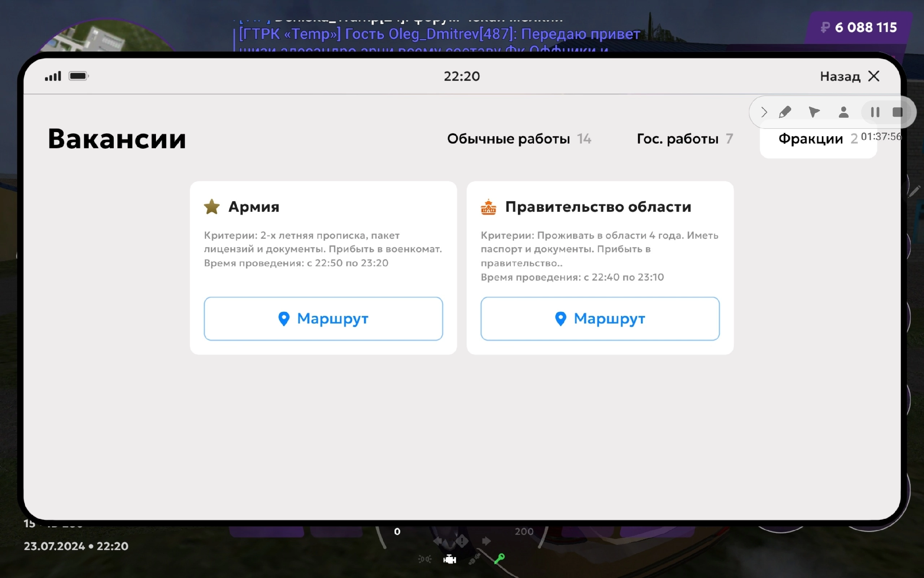Pause the screen recording

point(875,112)
